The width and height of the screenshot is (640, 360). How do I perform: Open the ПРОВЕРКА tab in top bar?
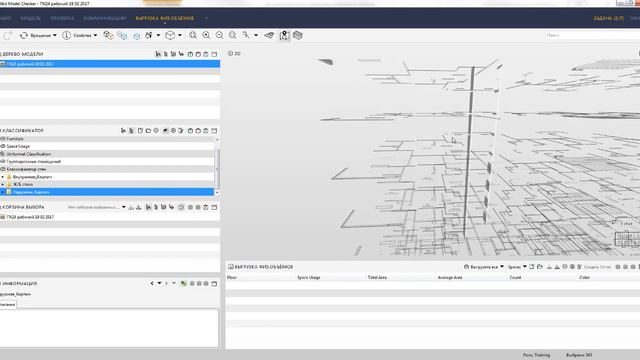(62, 18)
